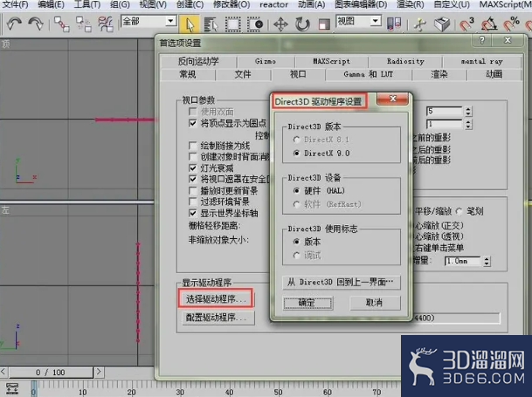
Task: Switch to the 文件 preferences tab
Action: [243, 74]
